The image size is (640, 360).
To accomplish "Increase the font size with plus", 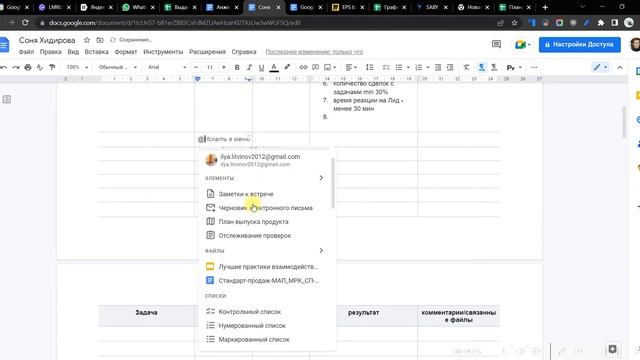I will (x=224, y=67).
